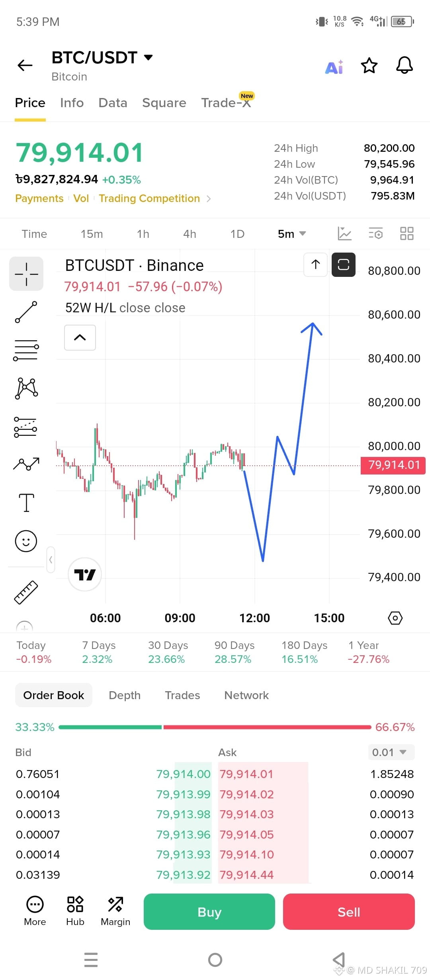430x980 pixels.
Task: Select the trend line drawing tool
Action: 26,312
